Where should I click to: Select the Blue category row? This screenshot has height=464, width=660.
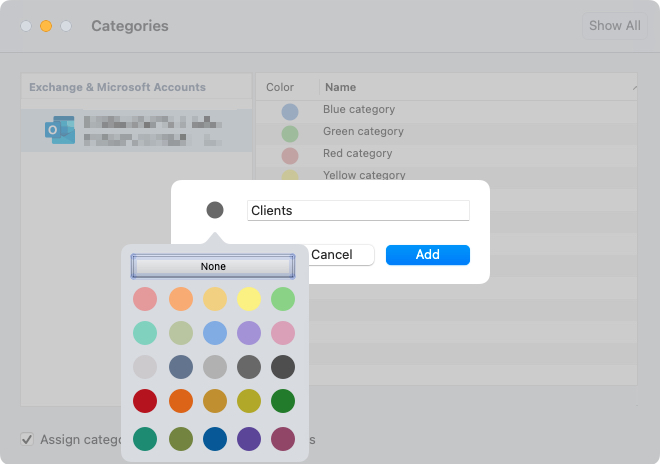click(446, 112)
